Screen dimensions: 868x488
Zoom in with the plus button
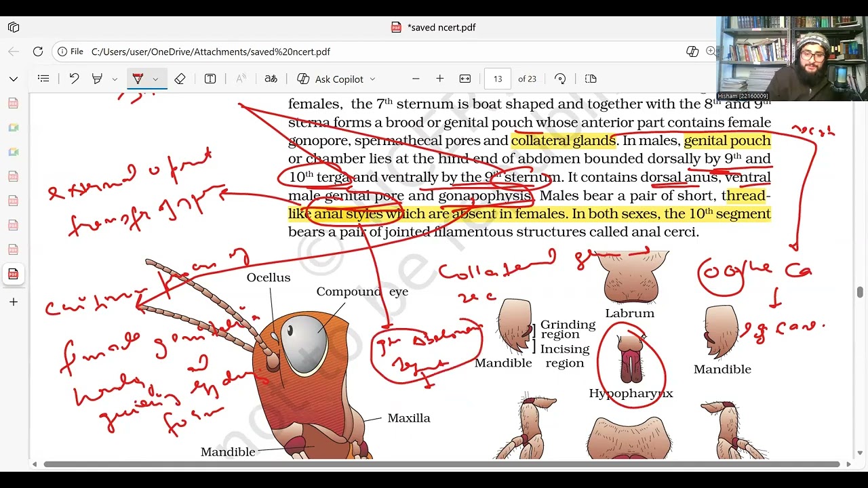[439, 79]
